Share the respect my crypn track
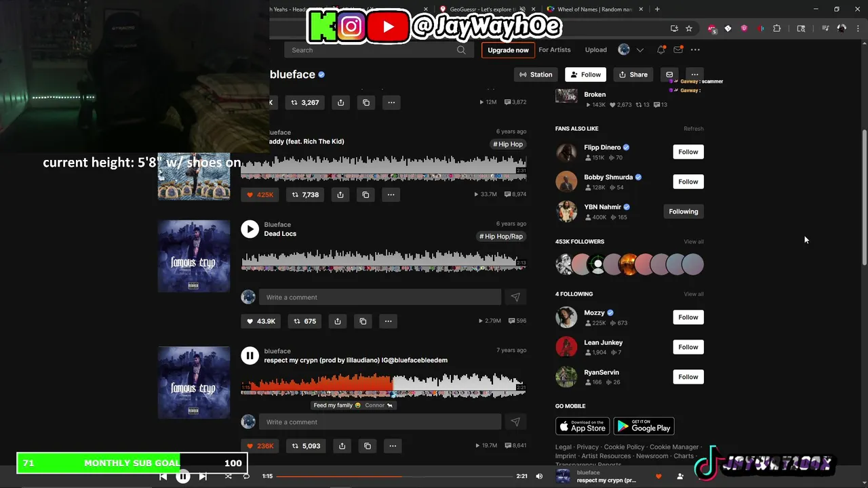 point(342,446)
